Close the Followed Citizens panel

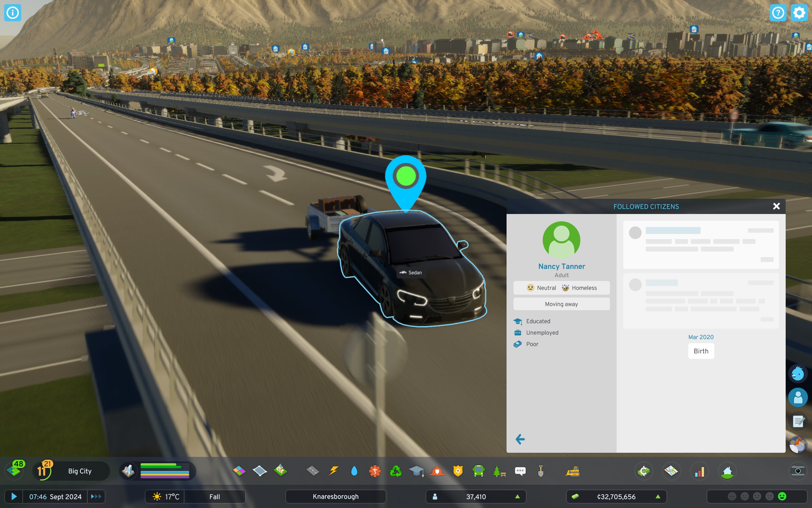click(x=776, y=206)
